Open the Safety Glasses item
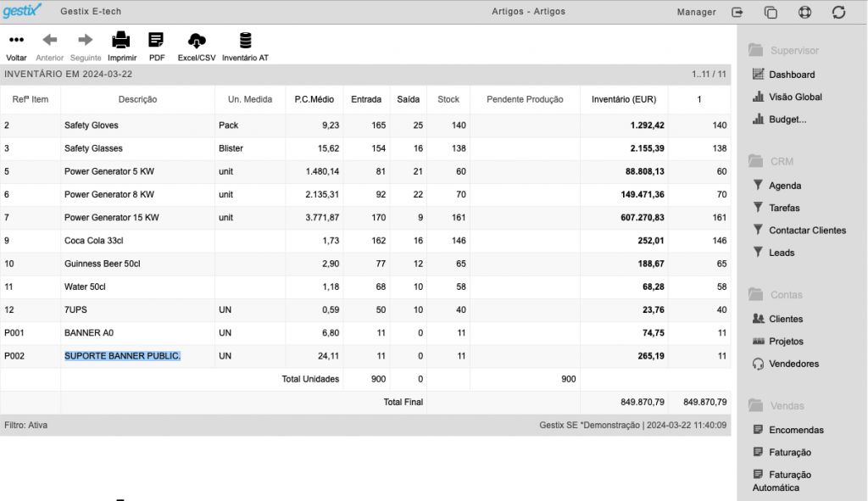This screenshot has height=501, width=868. coord(93,148)
